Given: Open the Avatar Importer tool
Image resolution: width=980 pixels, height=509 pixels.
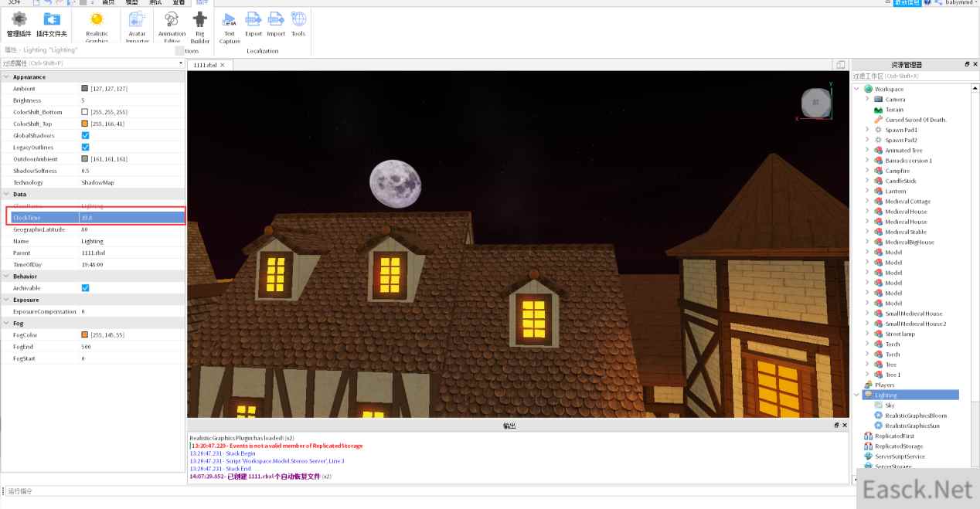Looking at the screenshot, I should click(137, 26).
